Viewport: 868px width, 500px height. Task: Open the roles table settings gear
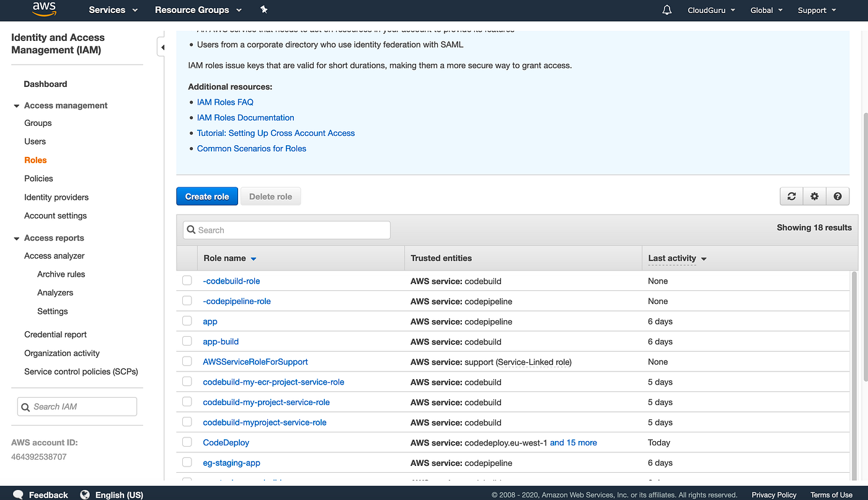pos(814,195)
